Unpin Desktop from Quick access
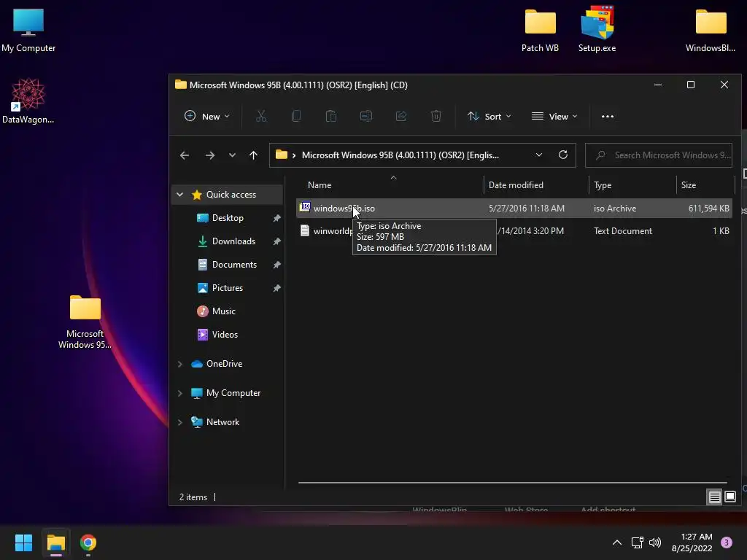The image size is (747, 560). pos(276,218)
